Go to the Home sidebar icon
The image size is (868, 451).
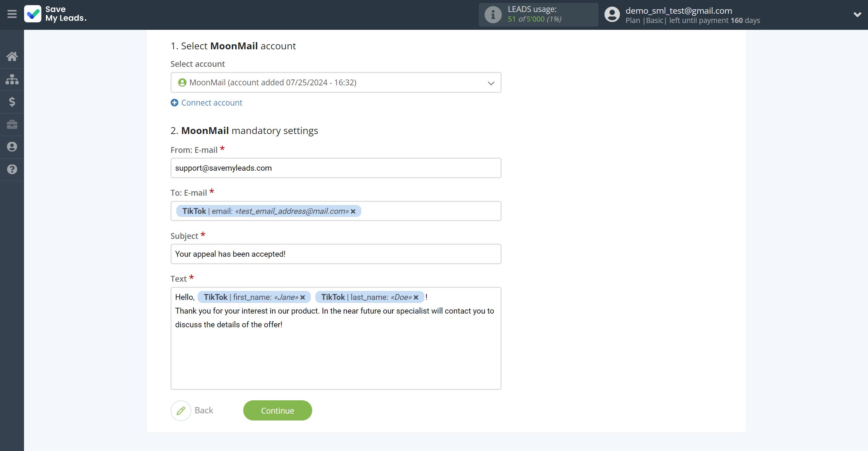(x=12, y=57)
